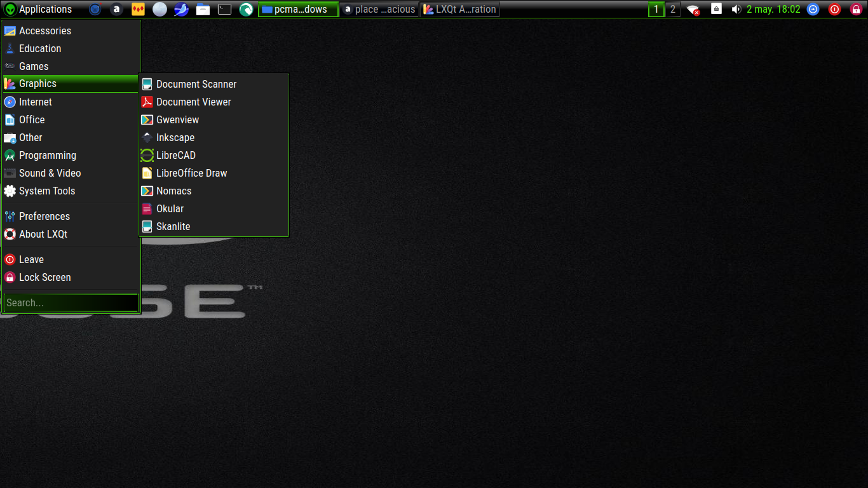Open the Leave menu entry

pos(71,259)
